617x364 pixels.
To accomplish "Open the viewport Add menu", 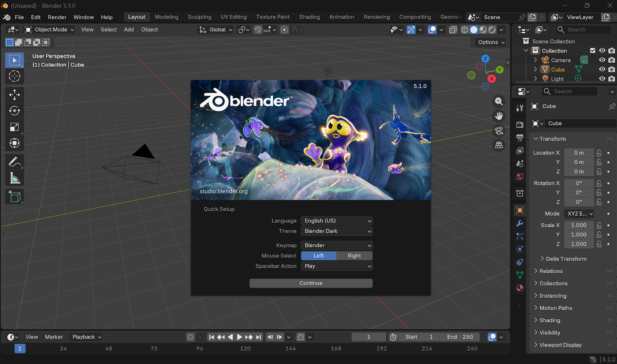I will pyautogui.click(x=129, y=30).
